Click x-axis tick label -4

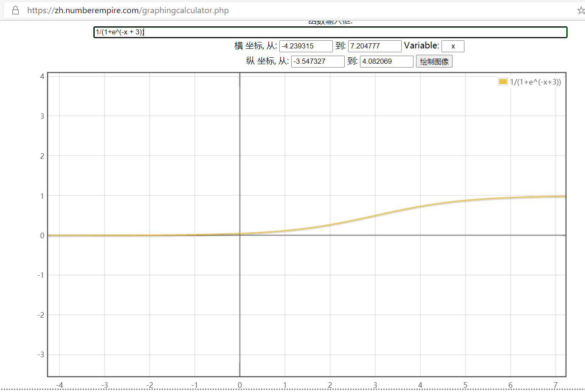pos(59,385)
